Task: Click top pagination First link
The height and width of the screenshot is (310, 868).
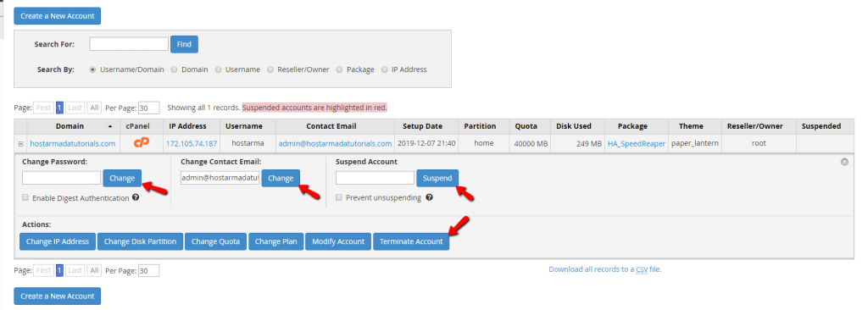Action: point(44,108)
